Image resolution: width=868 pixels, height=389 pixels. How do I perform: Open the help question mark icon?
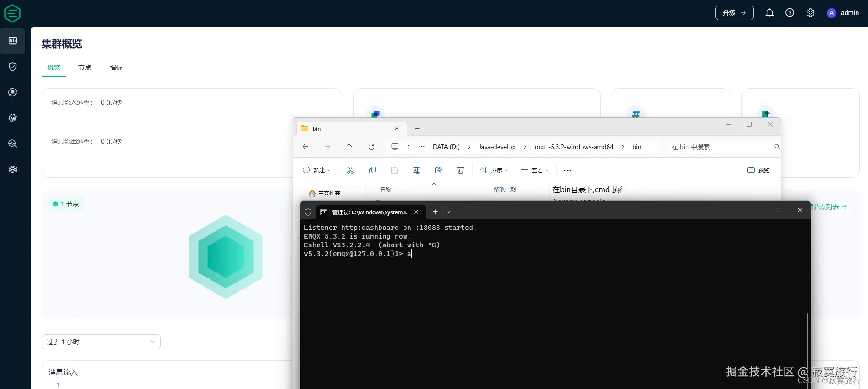[790, 13]
